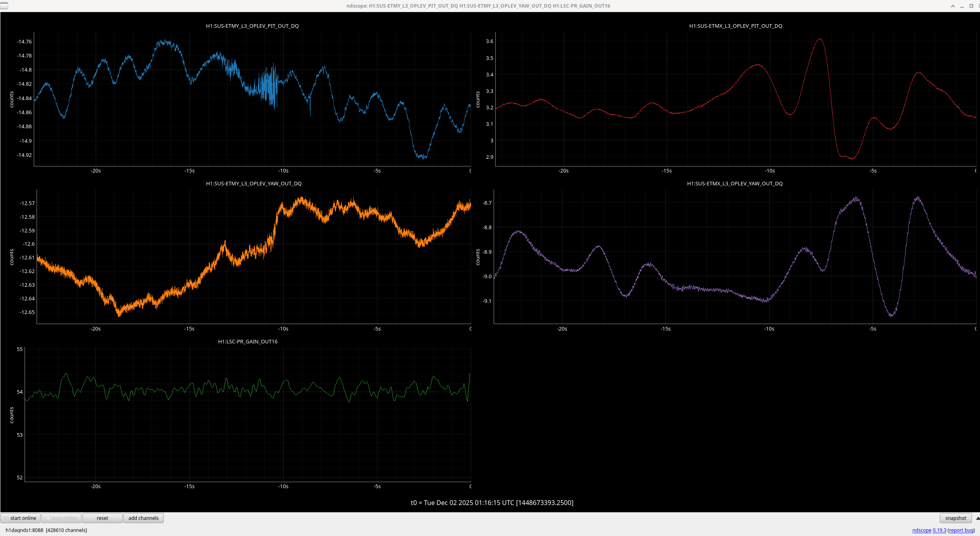Open the add channels dialog
This screenshot has height=536, width=980.
[143, 518]
